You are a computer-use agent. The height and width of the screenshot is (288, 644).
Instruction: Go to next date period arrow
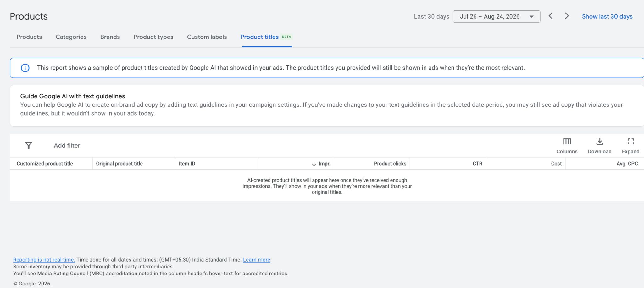pos(567,16)
